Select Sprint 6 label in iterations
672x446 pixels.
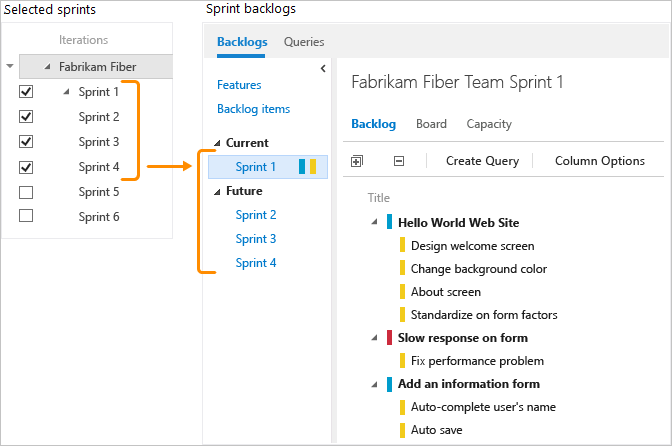(99, 217)
